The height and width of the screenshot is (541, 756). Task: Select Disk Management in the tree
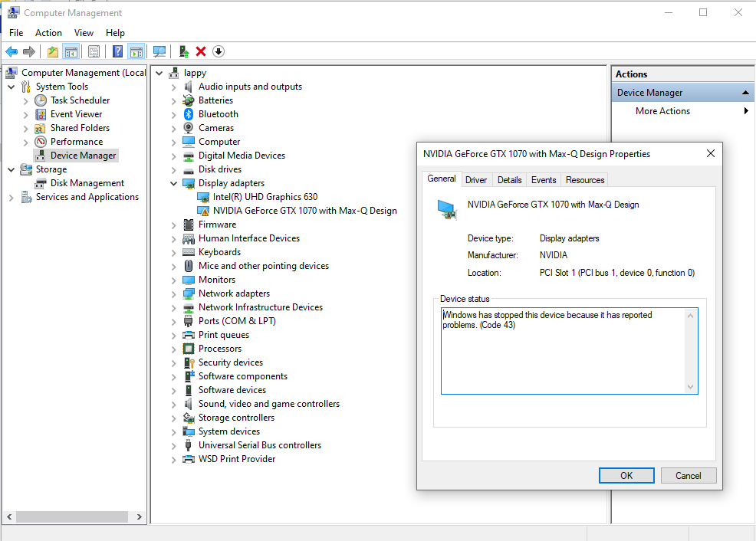[87, 183]
